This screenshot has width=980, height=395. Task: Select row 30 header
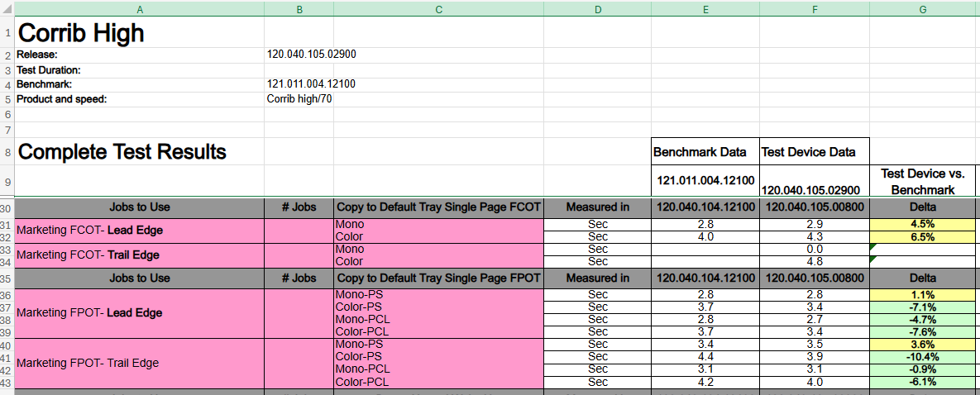click(7, 207)
